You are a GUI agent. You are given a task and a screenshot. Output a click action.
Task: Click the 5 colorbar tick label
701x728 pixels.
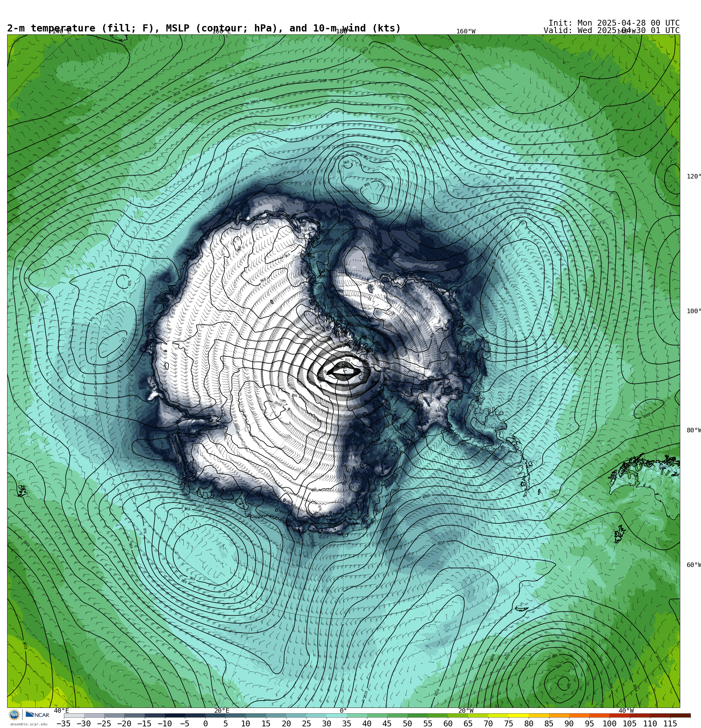tap(226, 723)
